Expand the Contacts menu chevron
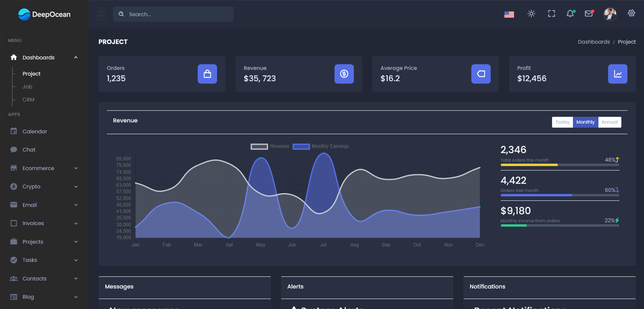Image resolution: width=644 pixels, height=309 pixels. pyautogui.click(x=76, y=278)
